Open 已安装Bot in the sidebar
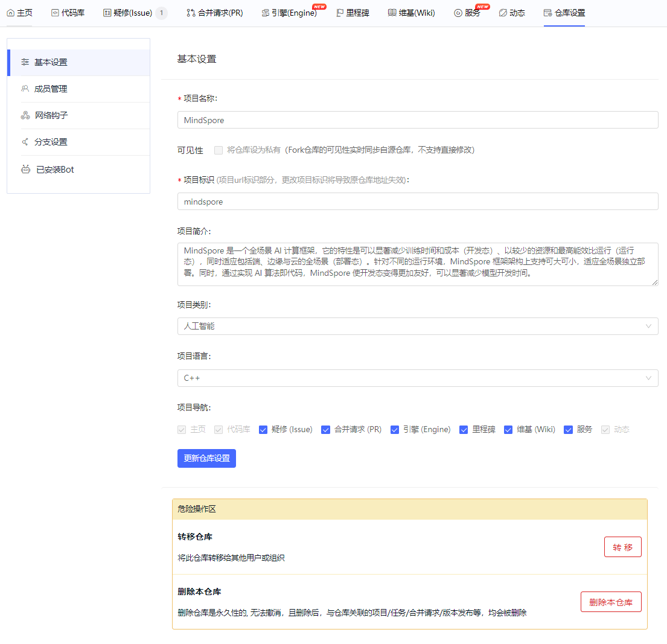The image size is (667, 644). pyautogui.click(x=78, y=169)
